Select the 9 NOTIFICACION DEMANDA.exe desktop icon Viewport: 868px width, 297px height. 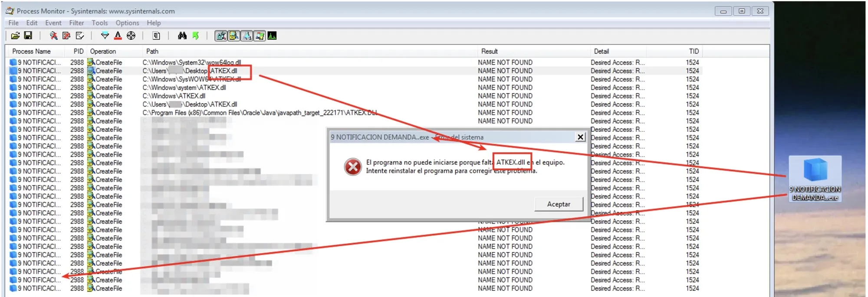(815, 178)
